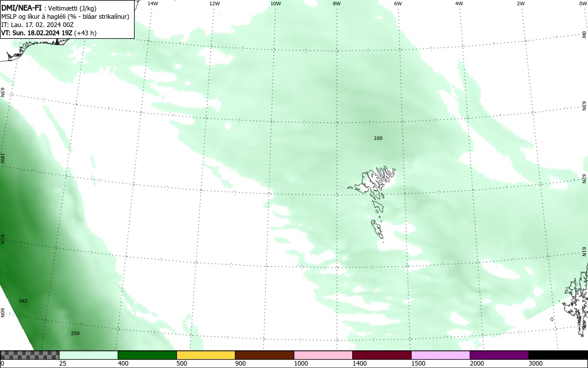Viewport: 588px width, 368px height.
Task: Click the '8W' longitude label
Action: 337,4
